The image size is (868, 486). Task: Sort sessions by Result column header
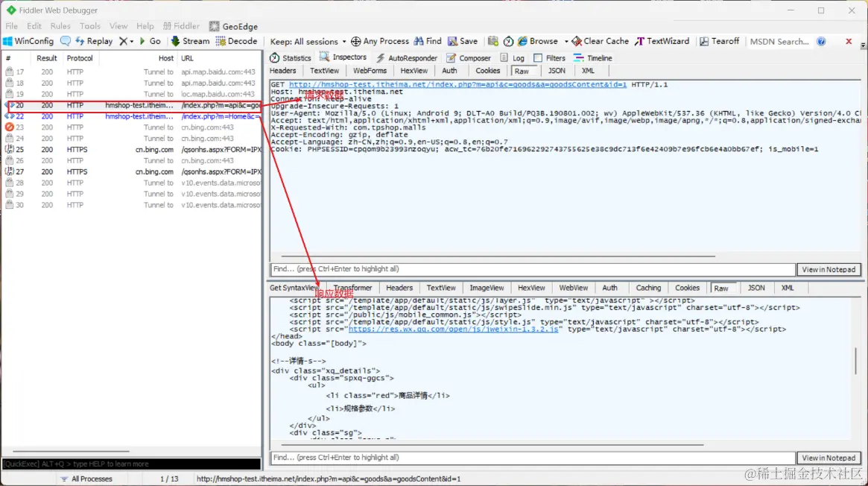46,58
